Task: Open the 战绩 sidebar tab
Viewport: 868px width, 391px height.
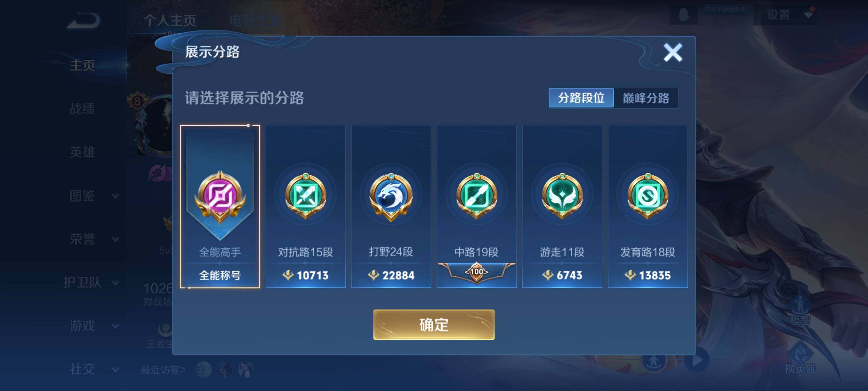Action: [82, 109]
